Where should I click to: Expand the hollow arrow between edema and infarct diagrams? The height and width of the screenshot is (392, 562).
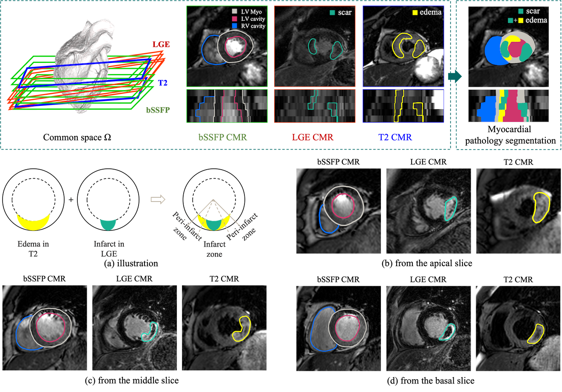point(158,200)
